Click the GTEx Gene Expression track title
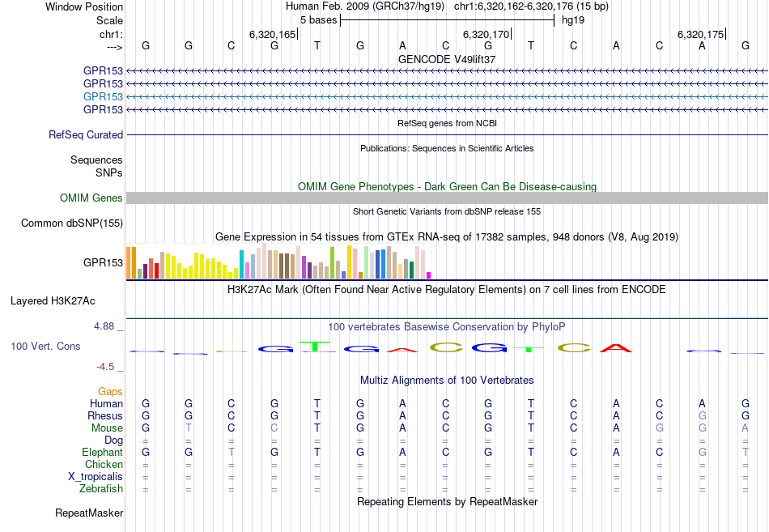This screenshot has height=532, width=769. coord(447,237)
